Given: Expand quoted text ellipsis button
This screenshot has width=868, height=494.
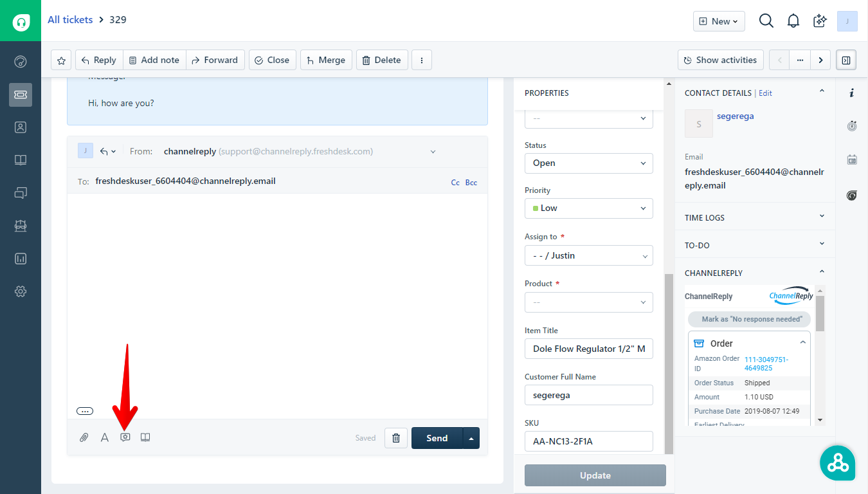Looking at the screenshot, I should point(85,411).
